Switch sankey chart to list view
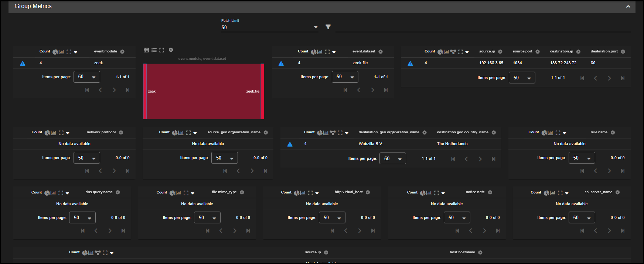 click(x=154, y=50)
